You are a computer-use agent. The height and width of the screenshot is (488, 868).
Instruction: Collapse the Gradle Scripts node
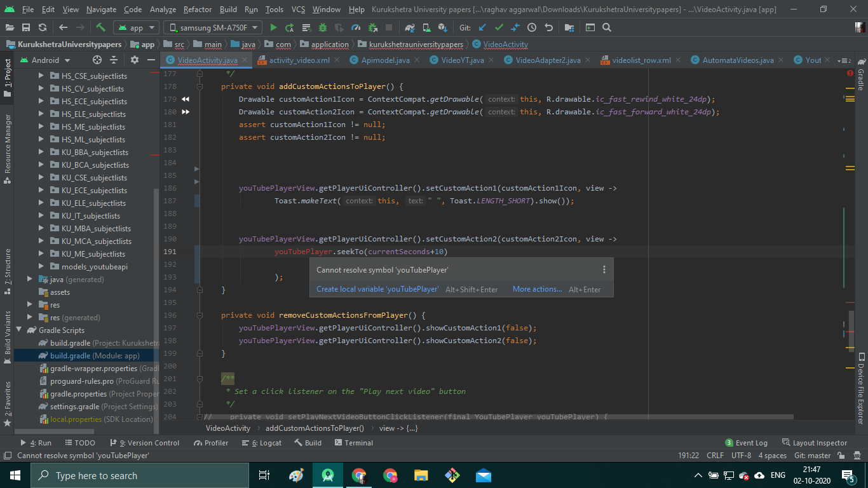pos(20,330)
